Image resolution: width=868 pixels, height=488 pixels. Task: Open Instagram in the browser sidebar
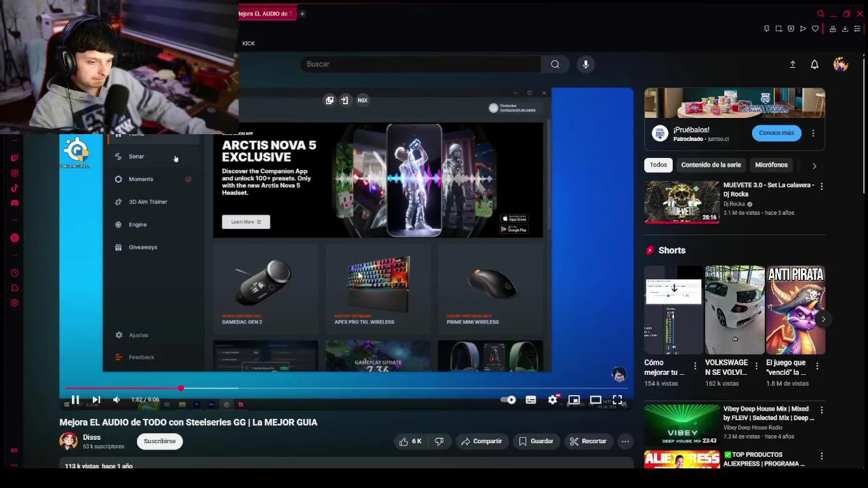14,173
